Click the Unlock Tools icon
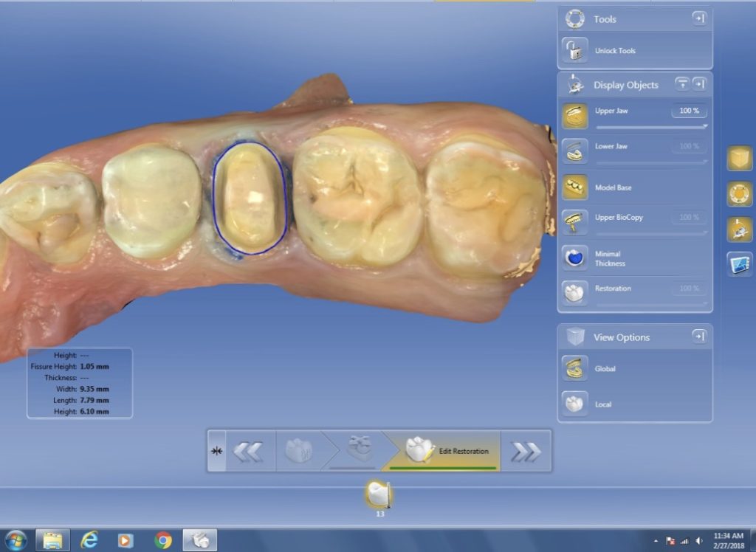The width and height of the screenshot is (756, 552). [x=575, y=51]
